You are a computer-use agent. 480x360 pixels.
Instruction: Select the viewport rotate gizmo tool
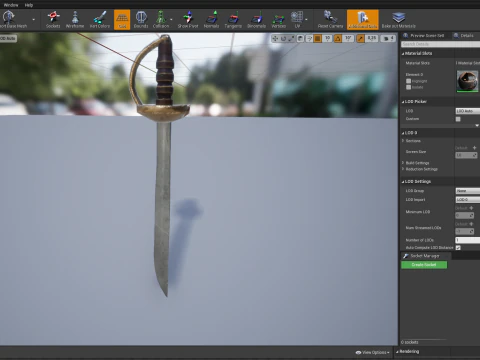pos(283,39)
